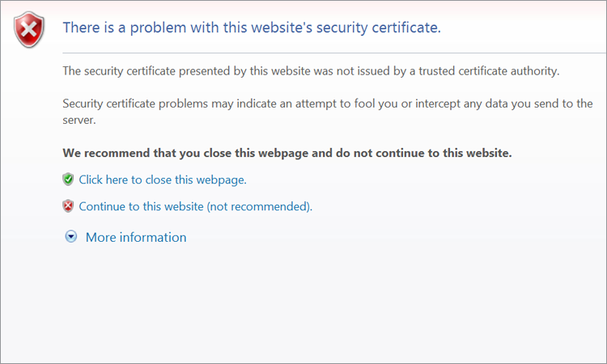Click the large red shield error icon

[x=29, y=29]
